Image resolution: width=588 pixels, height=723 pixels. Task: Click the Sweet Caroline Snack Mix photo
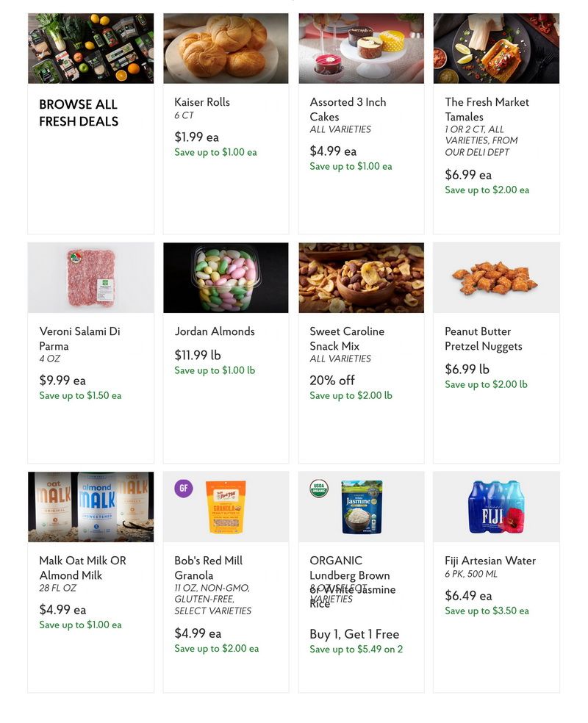(x=361, y=277)
